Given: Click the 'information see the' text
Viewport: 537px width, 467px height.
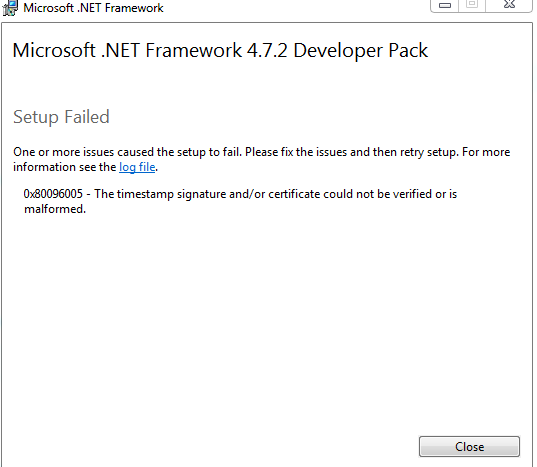Looking at the screenshot, I should tap(65, 167).
